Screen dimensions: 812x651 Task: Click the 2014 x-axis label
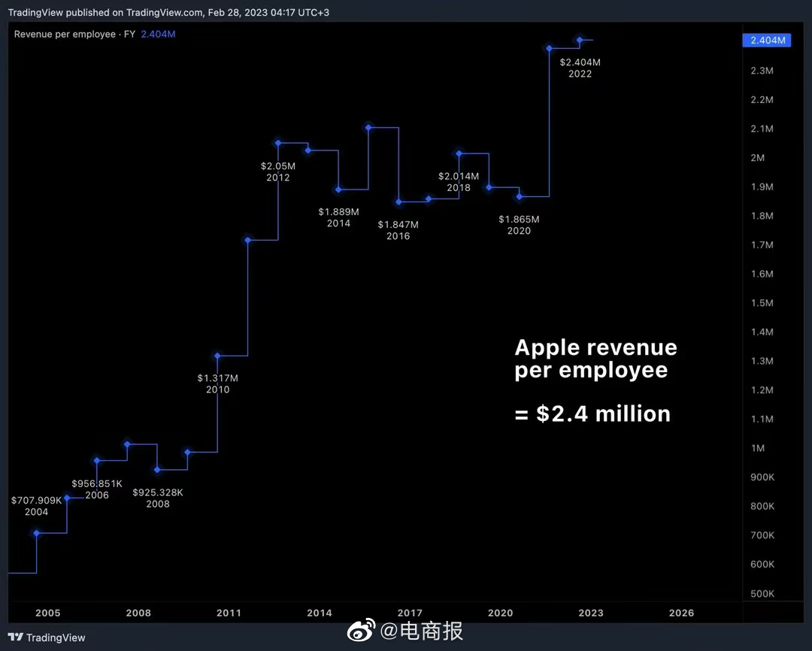point(320,613)
